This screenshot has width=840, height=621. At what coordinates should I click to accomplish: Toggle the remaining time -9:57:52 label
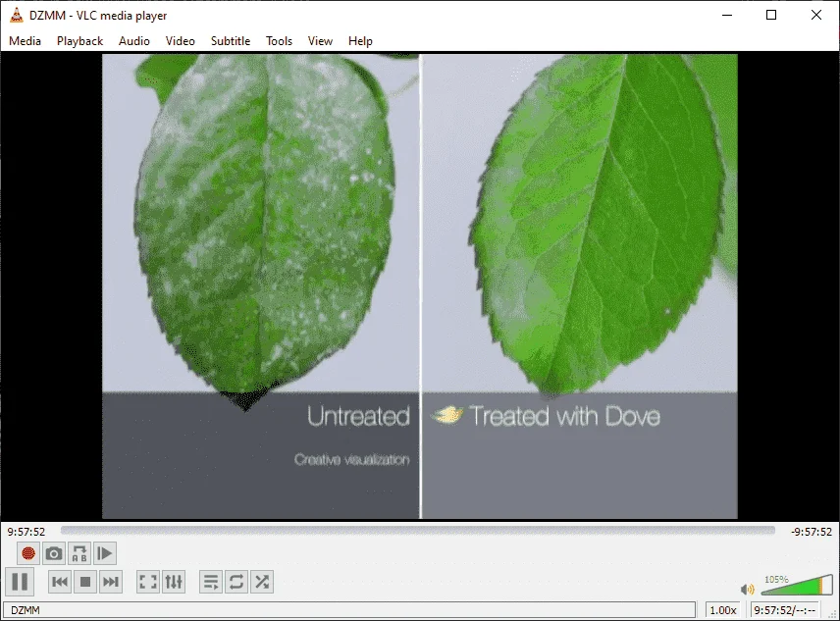point(812,532)
